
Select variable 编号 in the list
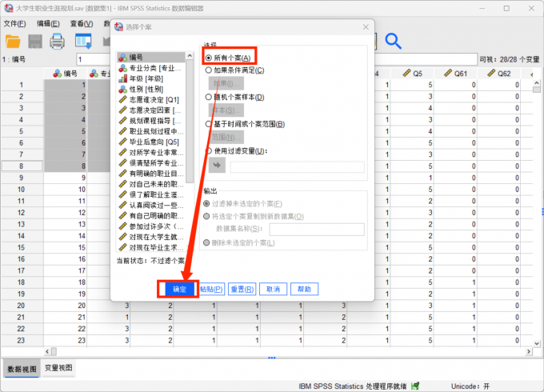[x=151, y=58]
